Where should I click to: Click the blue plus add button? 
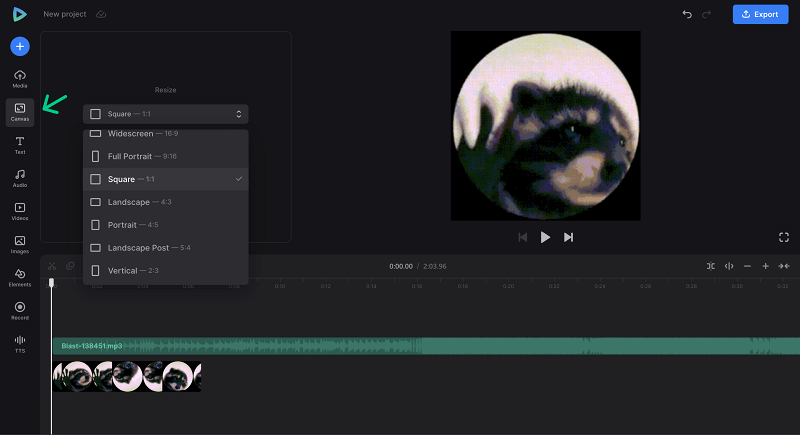tap(20, 46)
